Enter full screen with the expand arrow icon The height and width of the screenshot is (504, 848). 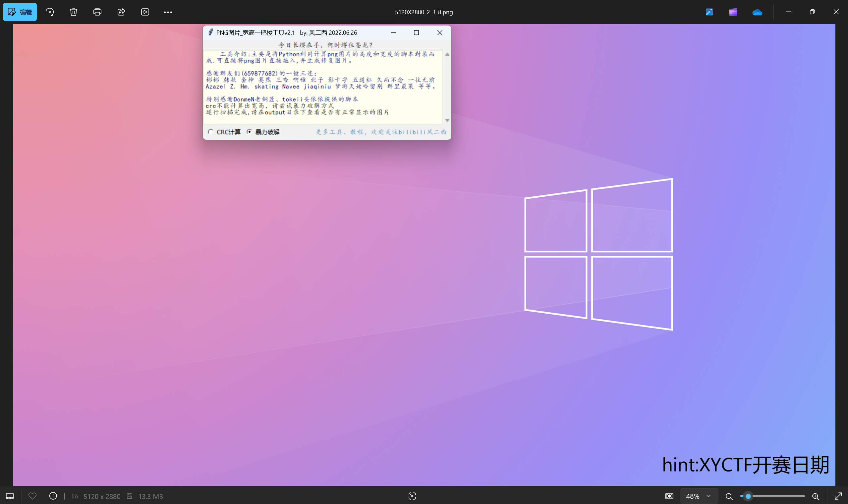pos(838,496)
